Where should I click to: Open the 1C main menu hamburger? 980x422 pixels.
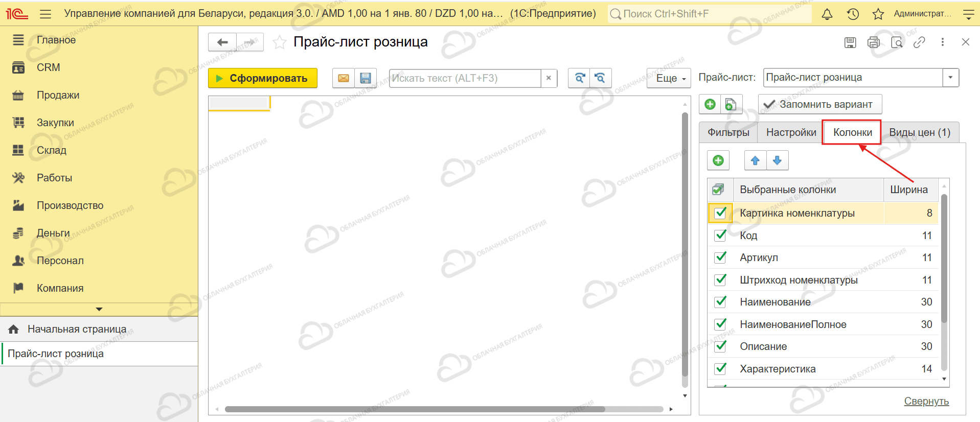[x=45, y=14]
